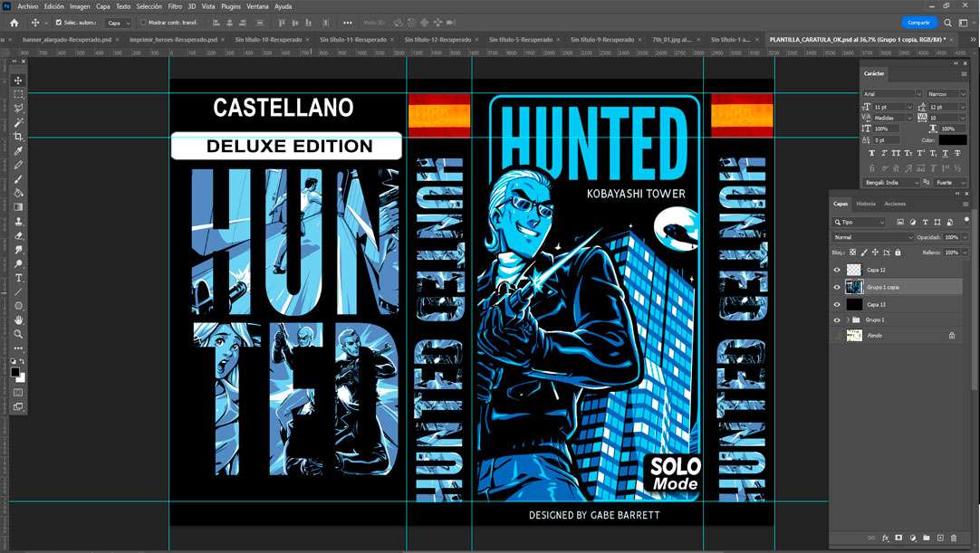This screenshot has height=553, width=980.
Task: Click the font size field showing 11 pt
Action: coord(892,107)
